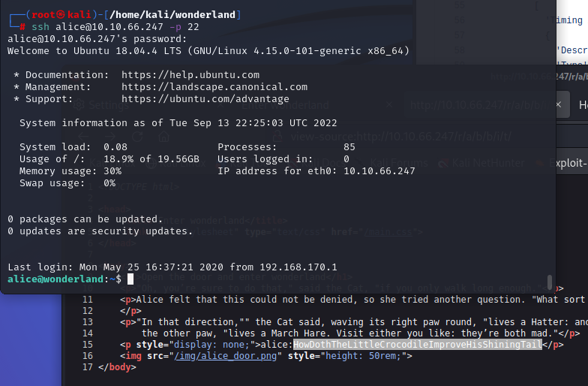Click the faint forward arrow icon
Screen dimensions: 588x386
[109, 137]
